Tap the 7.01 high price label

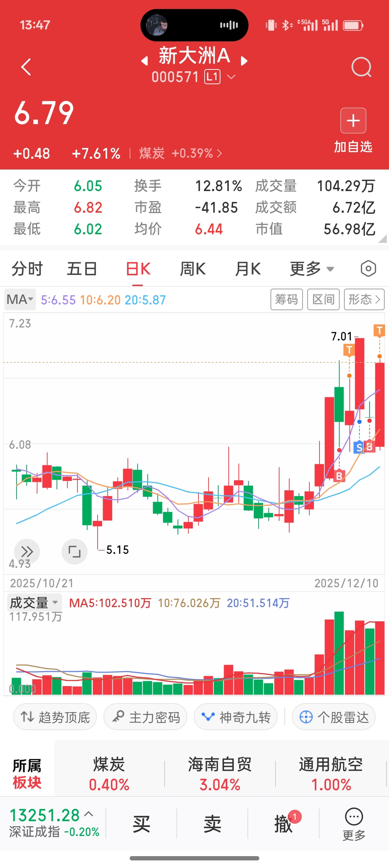[x=341, y=336]
